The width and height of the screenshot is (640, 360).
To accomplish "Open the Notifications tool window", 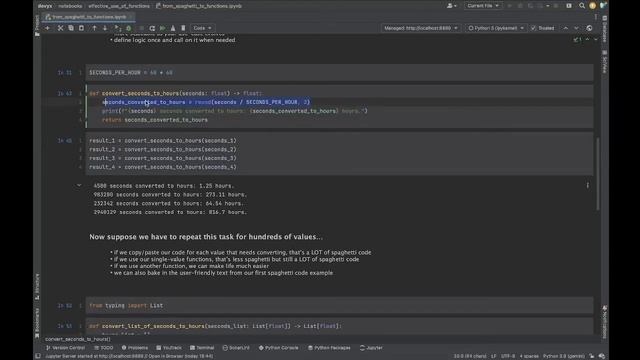I will click(x=604, y=322).
